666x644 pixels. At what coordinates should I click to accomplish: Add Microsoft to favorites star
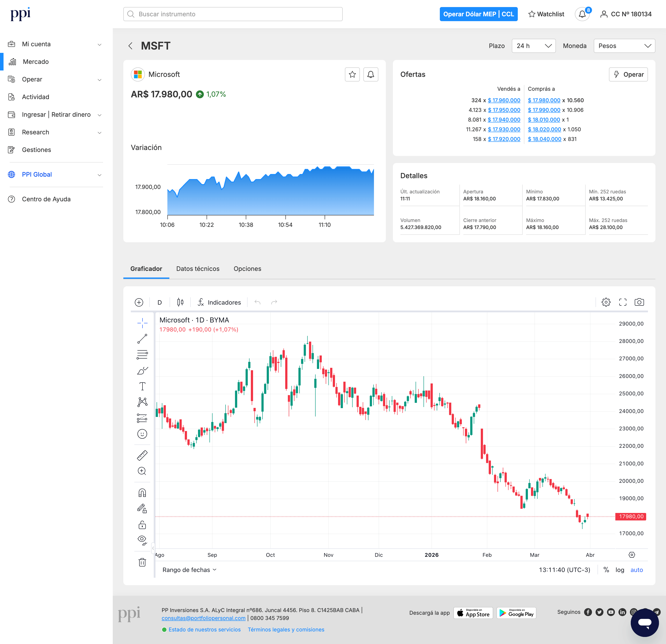pos(352,74)
